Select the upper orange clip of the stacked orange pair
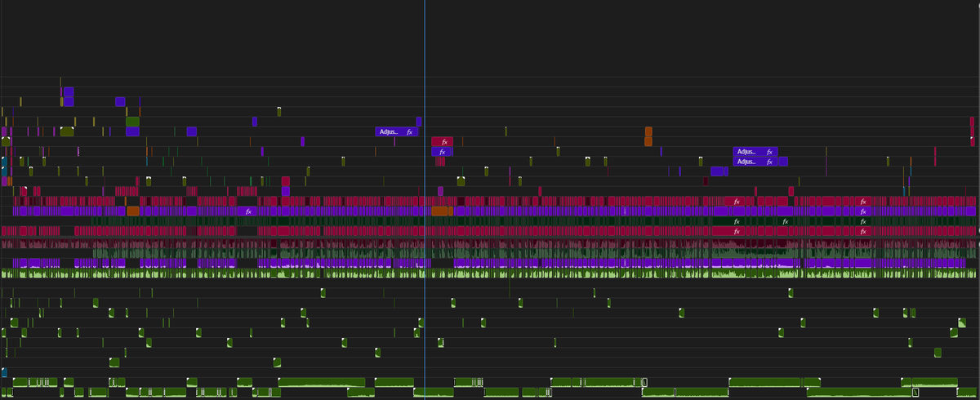The width and height of the screenshot is (980, 400). point(648,131)
